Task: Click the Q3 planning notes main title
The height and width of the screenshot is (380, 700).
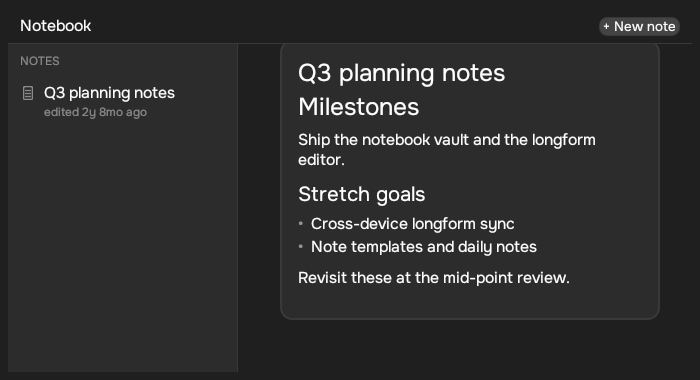Action: (x=401, y=73)
